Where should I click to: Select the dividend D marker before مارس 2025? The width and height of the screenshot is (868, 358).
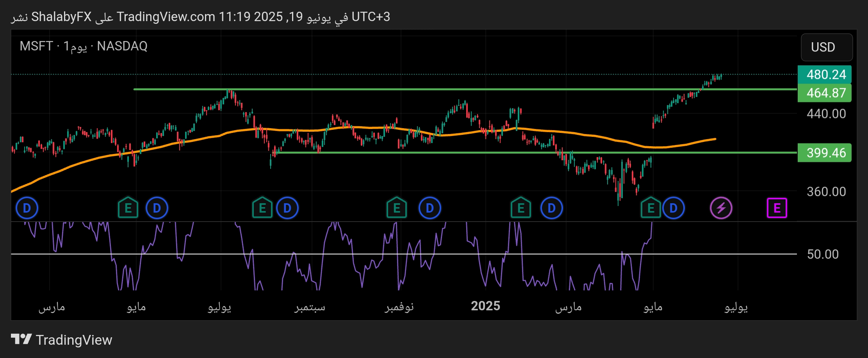tap(552, 208)
